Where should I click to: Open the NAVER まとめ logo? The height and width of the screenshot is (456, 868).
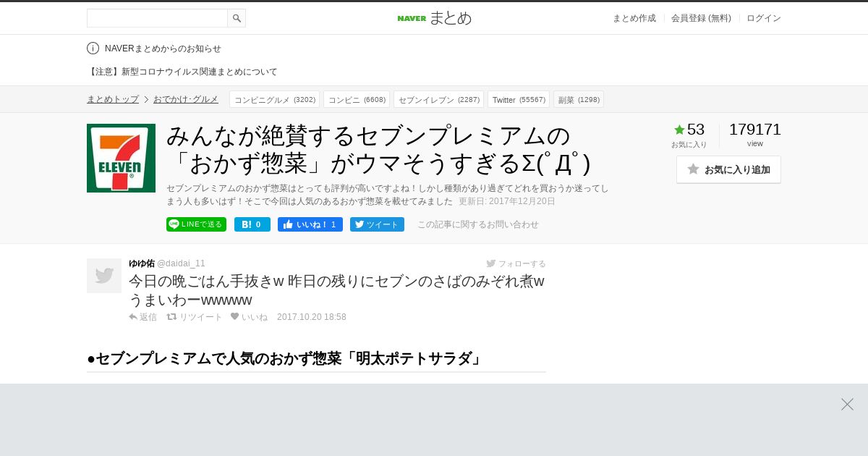click(x=434, y=18)
